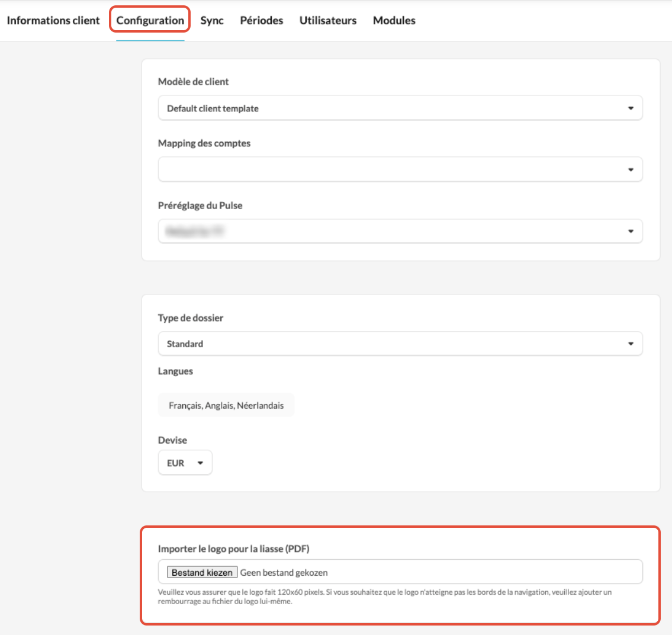Click the Bestand kiezen file button
This screenshot has width=672, height=635.
202,572
